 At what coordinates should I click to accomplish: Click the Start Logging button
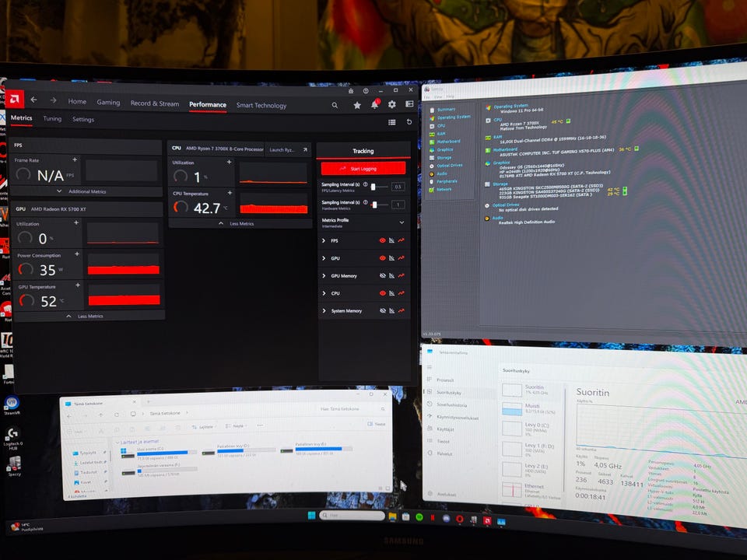tap(363, 169)
